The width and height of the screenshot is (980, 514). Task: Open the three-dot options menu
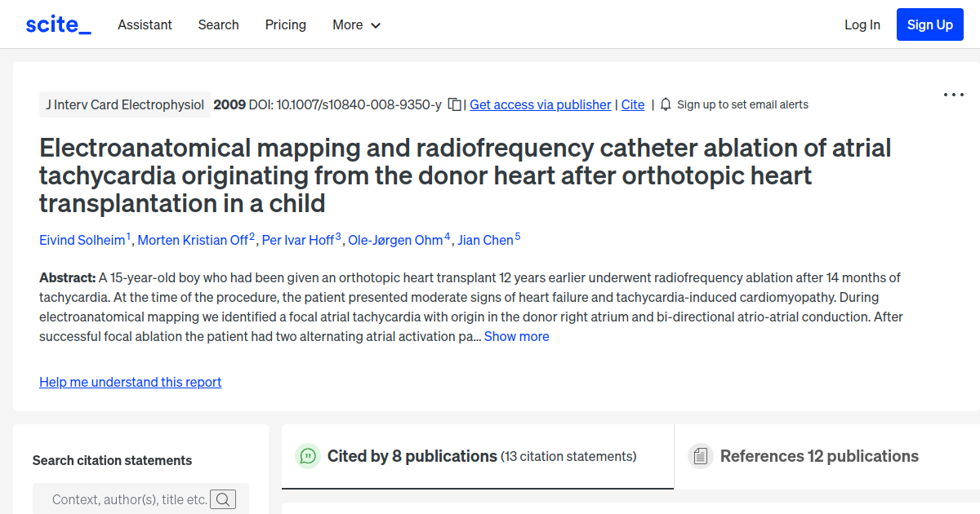[953, 95]
